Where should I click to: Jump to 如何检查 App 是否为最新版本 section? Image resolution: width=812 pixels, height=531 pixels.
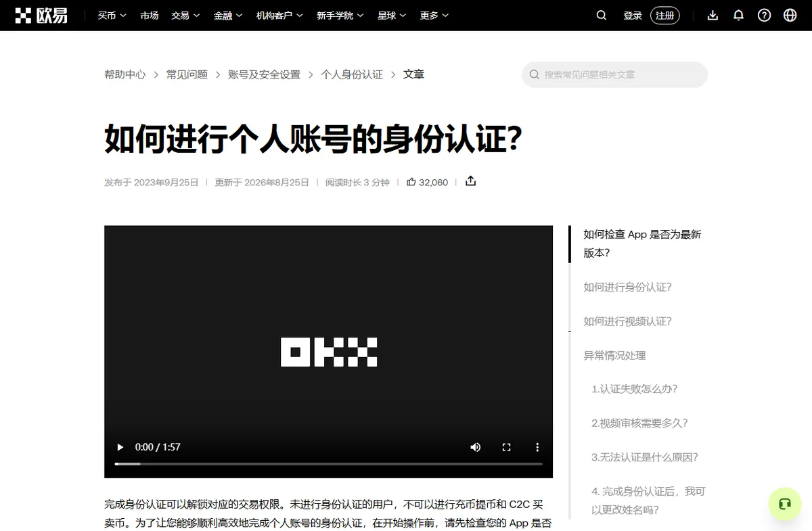[642, 244]
